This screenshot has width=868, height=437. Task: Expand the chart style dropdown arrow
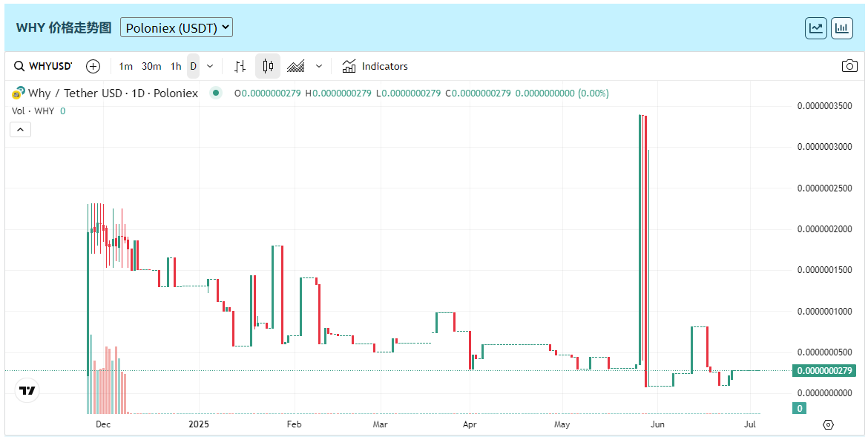(x=319, y=66)
